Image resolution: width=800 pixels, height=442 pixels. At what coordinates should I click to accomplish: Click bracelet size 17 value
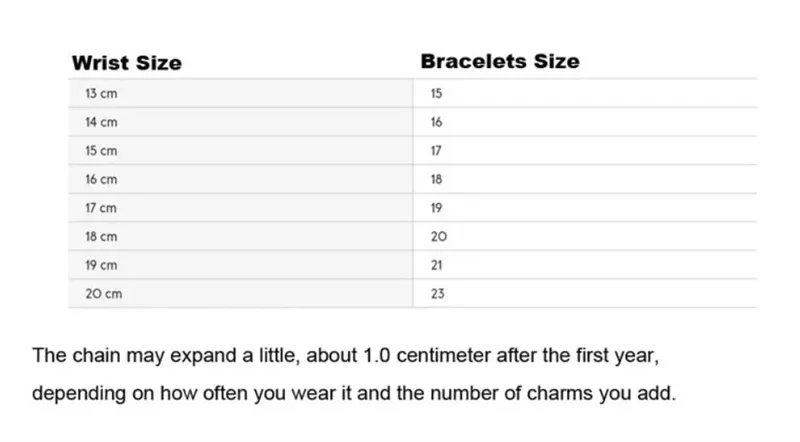pyautogui.click(x=436, y=151)
